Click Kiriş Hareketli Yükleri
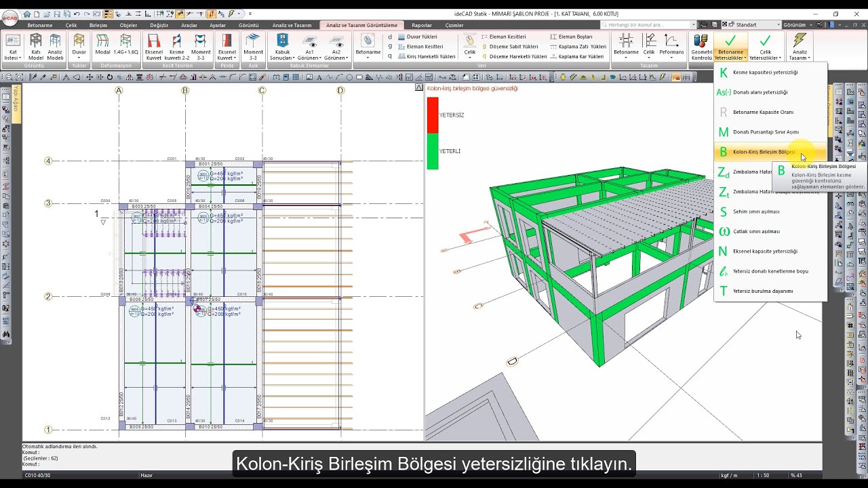This screenshot has height=488, width=868. point(426,57)
